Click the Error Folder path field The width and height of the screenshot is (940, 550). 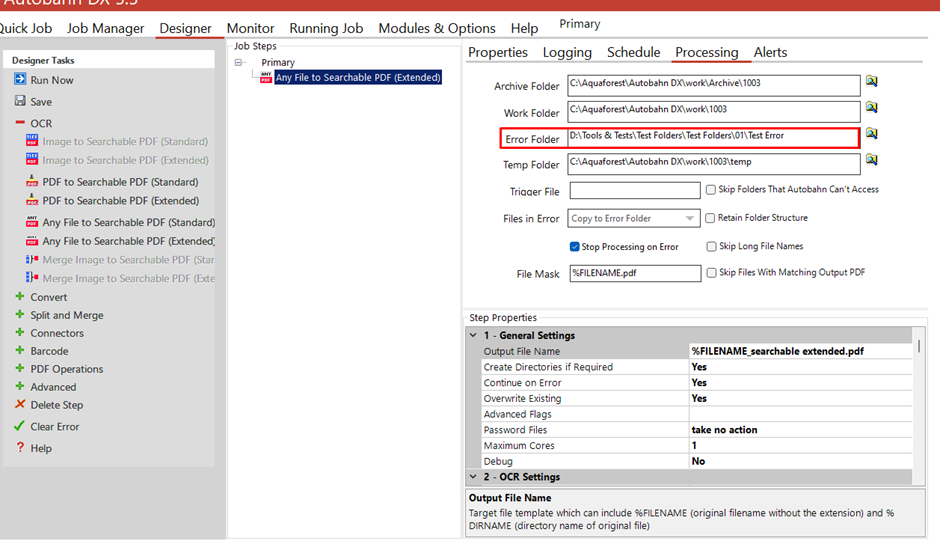[x=713, y=138]
